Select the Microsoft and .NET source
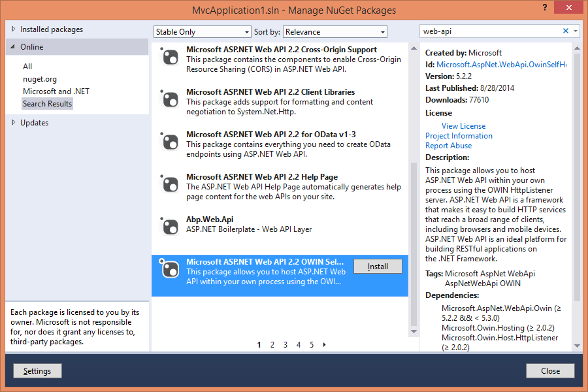588x392 pixels. point(56,91)
